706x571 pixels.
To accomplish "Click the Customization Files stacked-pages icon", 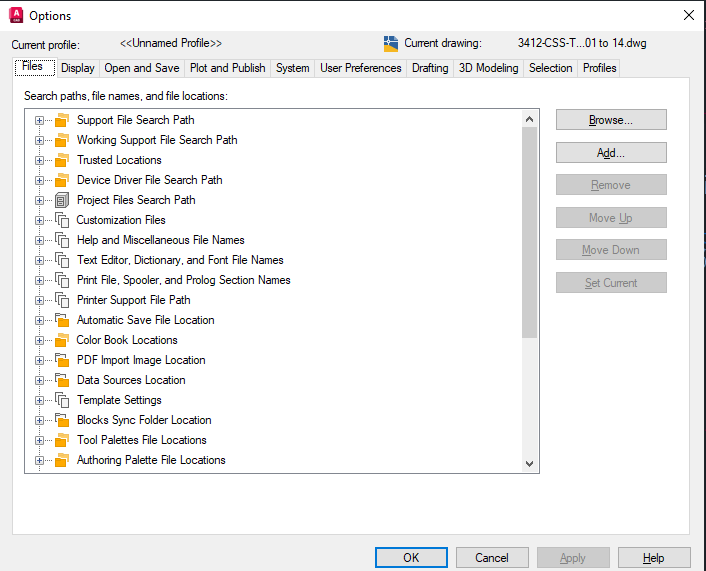I will click(x=62, y=220).
